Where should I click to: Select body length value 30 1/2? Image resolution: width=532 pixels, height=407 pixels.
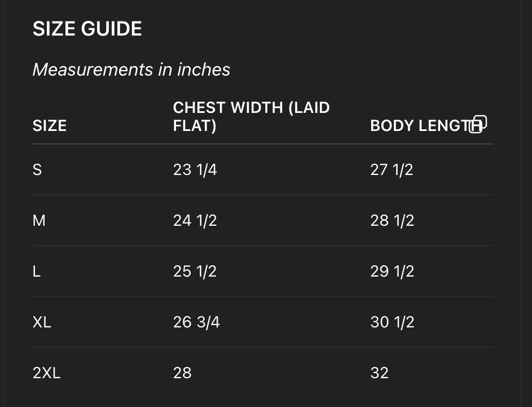point(392,322)
